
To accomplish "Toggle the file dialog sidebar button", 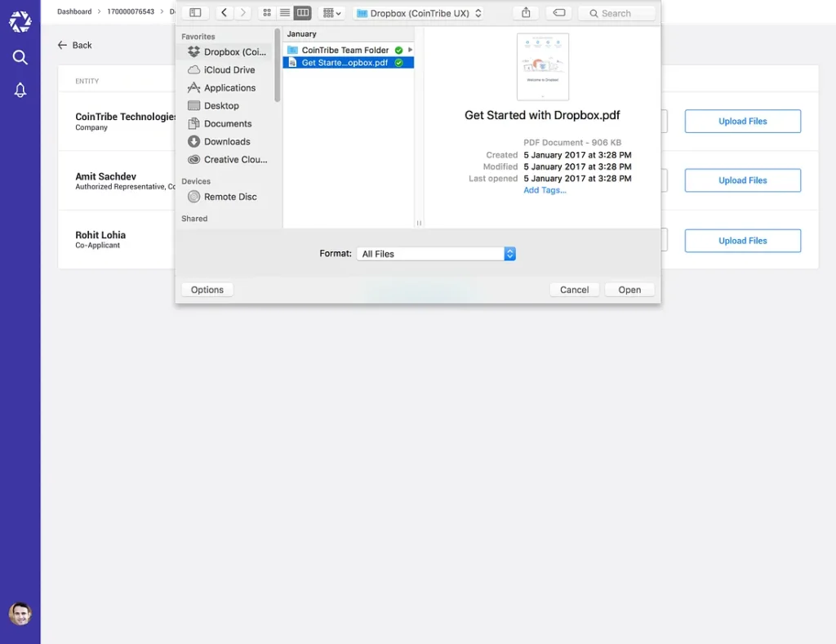I will point(195,13).
